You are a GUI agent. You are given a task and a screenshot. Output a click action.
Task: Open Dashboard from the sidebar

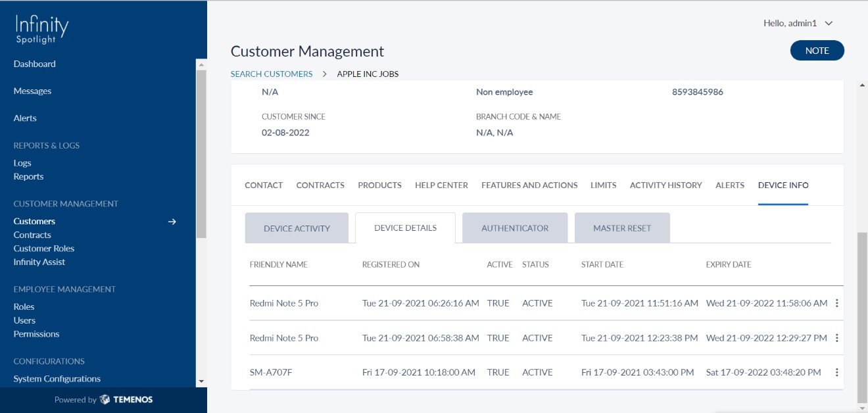[x=35, y=64]
